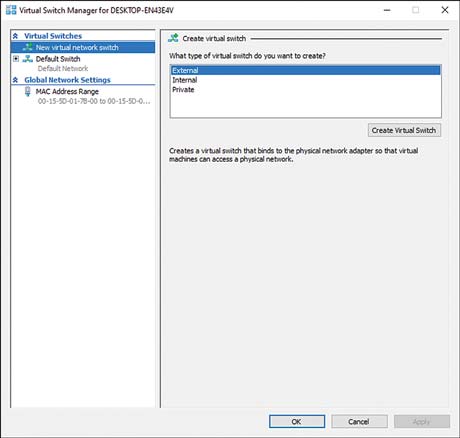
Task: Click the Create virtual switch header icon
Action: (173, 38)
